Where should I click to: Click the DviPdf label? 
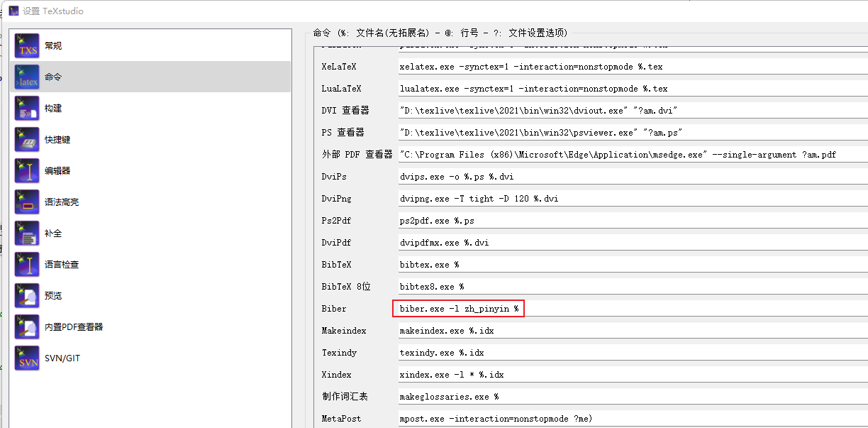pos(336,243)
